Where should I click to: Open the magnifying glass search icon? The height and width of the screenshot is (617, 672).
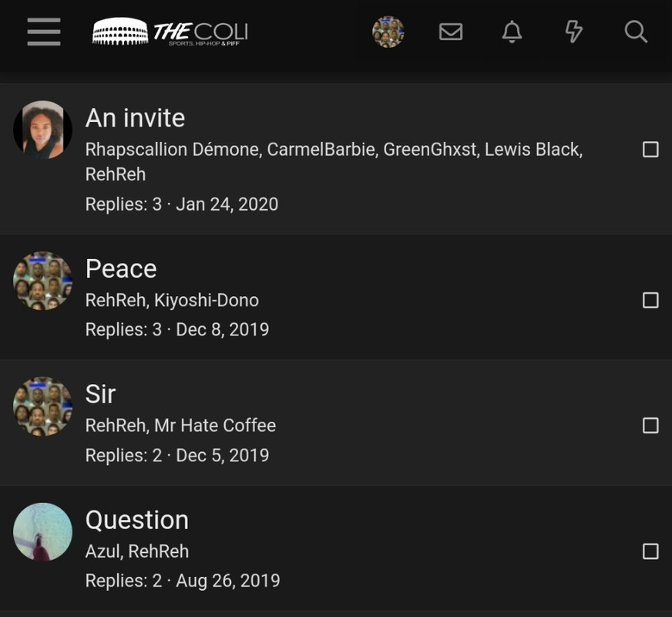click(636, 32)
